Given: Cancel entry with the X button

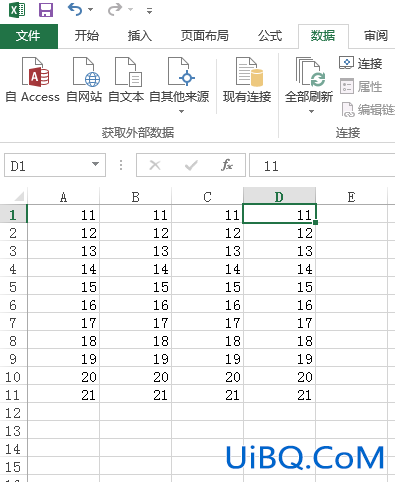Looking at the screenshot, I should click(155, 165).
